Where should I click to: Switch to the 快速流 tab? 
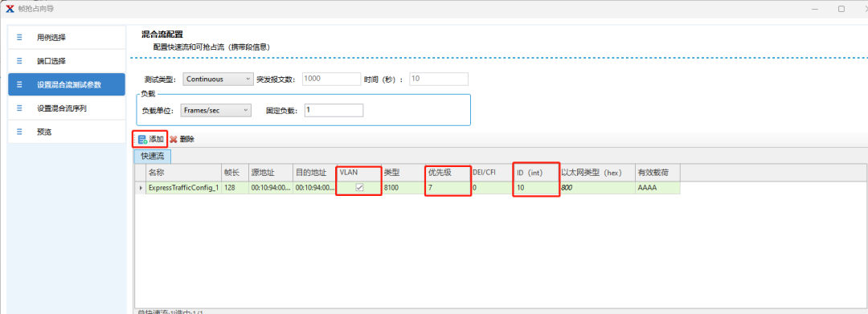[153, 157]
